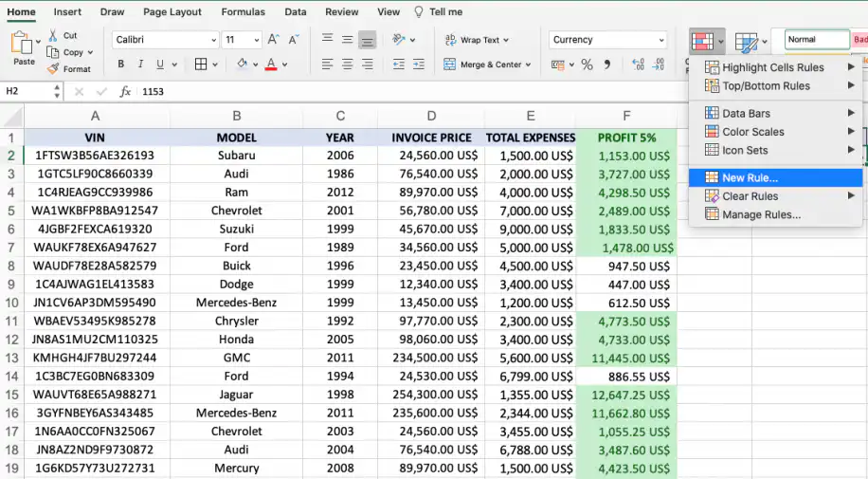Click the Paste clipboard icon
Viewport: 868px width, 479px height.
(x=21, y=44)
